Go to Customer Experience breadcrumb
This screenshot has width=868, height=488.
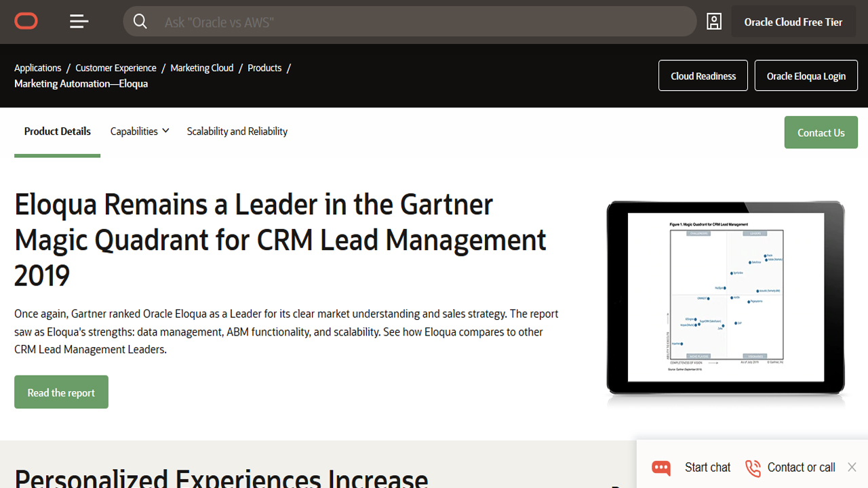(116, 68)
